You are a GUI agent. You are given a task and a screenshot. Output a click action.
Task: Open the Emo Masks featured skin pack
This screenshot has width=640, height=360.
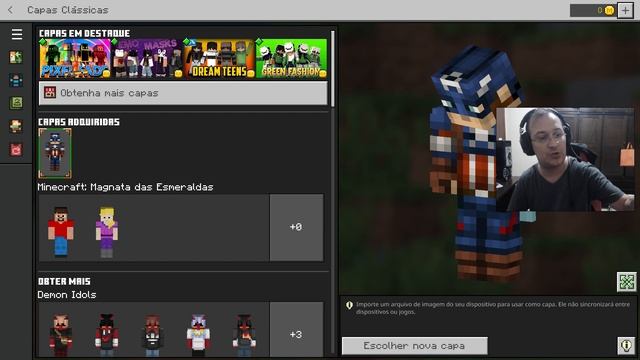(x=147, y=58)
